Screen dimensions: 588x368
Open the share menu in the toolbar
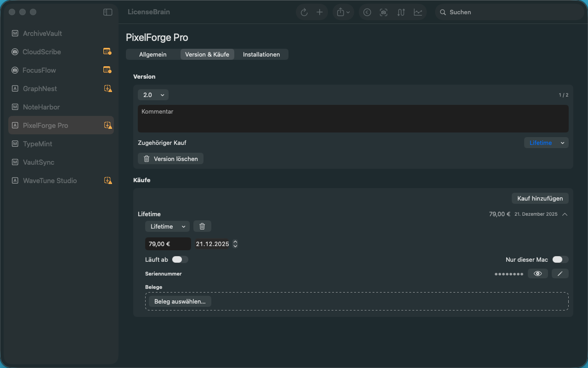(343, 12)
